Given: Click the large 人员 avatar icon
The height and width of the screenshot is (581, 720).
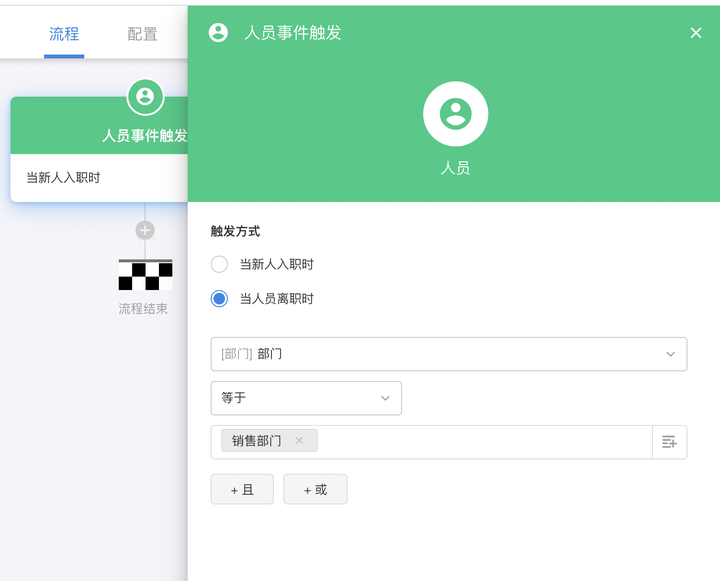Looking at the screenshot, I should pyautogui.click(x=456, y=114).
